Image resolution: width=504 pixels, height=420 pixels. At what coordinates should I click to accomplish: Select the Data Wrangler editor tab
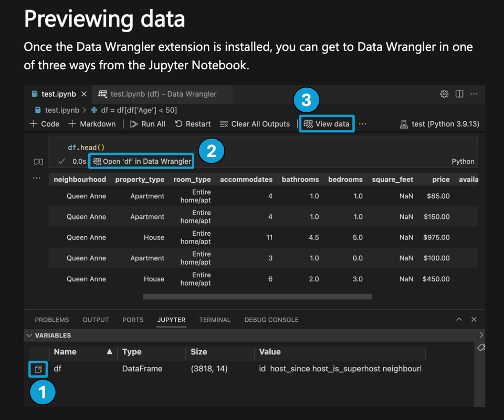click(164, 94)
